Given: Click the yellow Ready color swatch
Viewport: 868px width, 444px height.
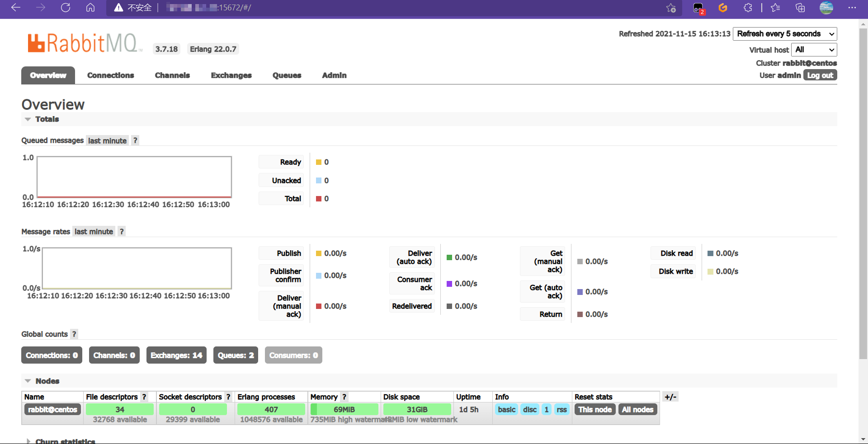Looking at the screenshot, I should [319, 162].
